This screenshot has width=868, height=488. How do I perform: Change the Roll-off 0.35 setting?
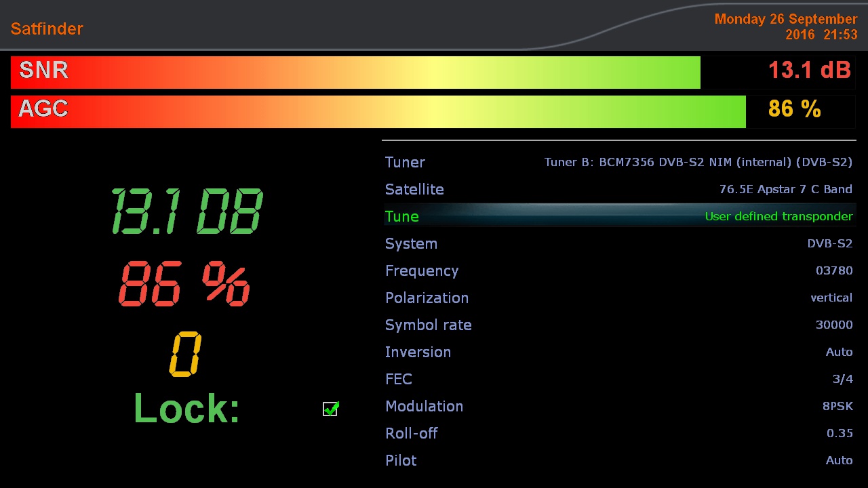[618, 433]
